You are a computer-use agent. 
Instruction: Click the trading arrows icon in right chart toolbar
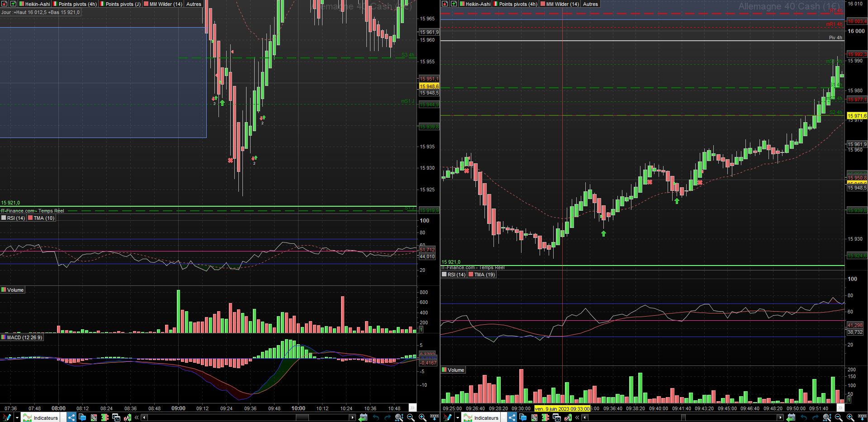tap(568, 417)
